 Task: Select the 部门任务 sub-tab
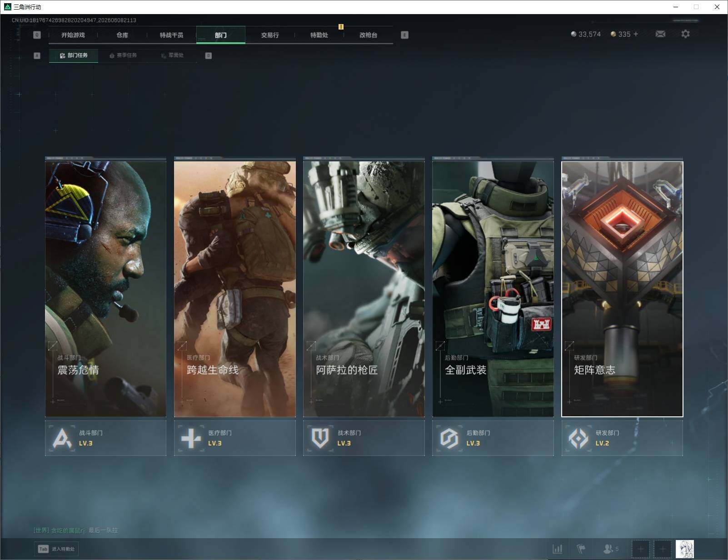point(74,55)
